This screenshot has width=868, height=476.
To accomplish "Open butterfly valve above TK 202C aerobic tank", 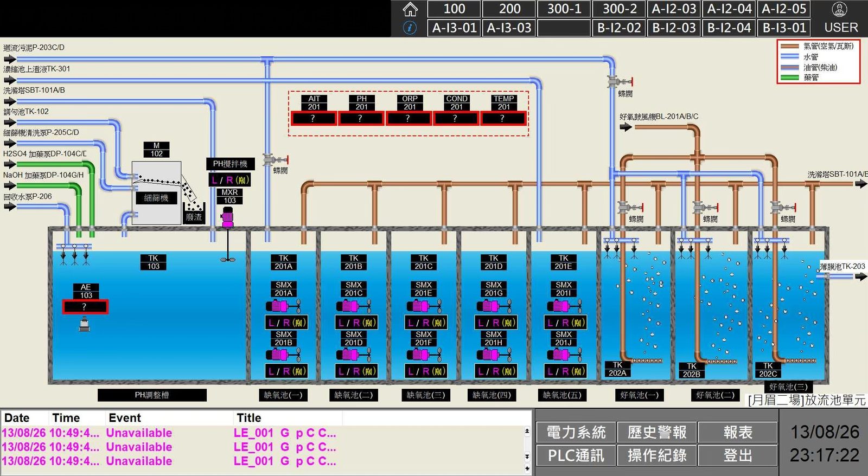I will coord(783,208).
